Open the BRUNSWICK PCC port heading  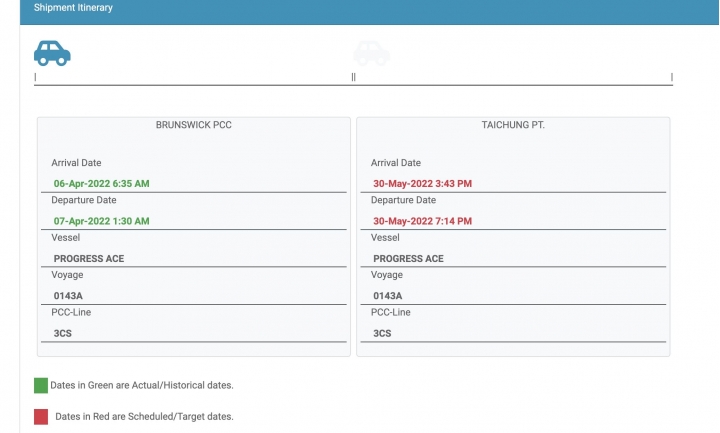pos(194,125)
